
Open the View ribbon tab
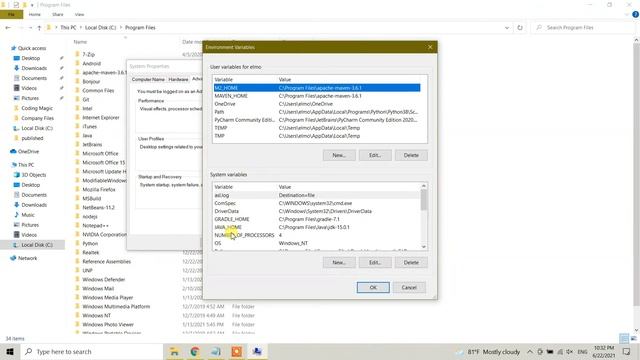pos(79,15)
